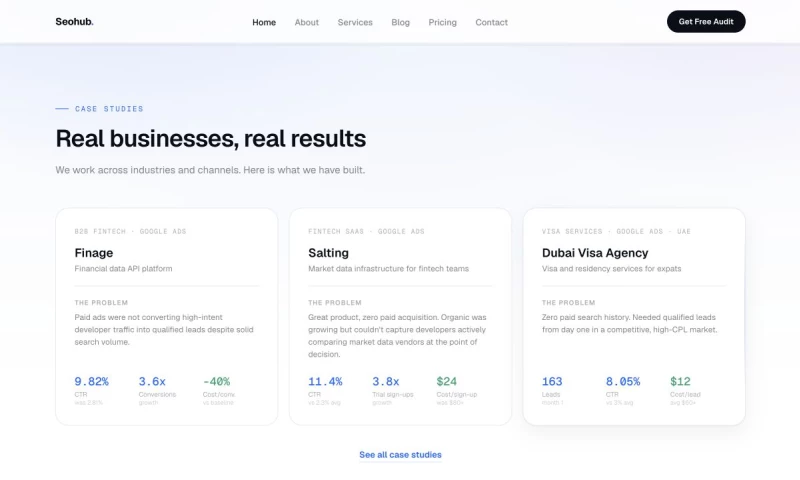Click the 11.4% CTR stat
The width and height of the screenshot is (800, 480).
click(325, 382)
